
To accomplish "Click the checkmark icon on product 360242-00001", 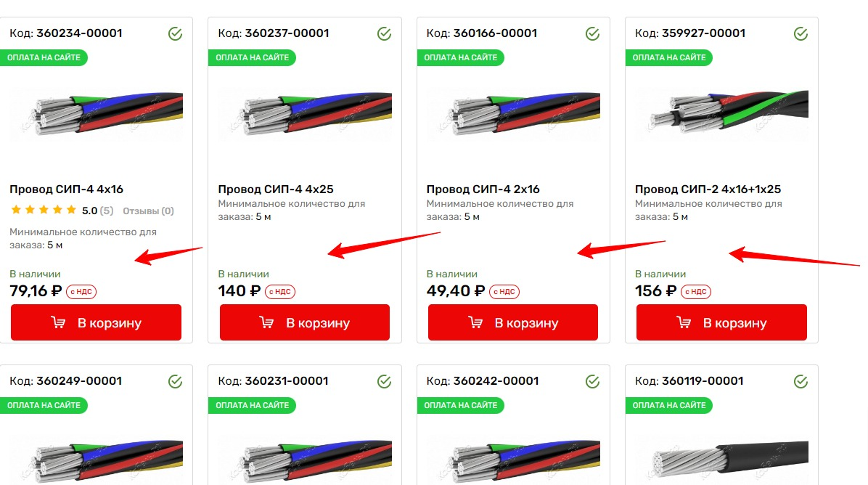I will pyautogui.click(x=592, y=381).
